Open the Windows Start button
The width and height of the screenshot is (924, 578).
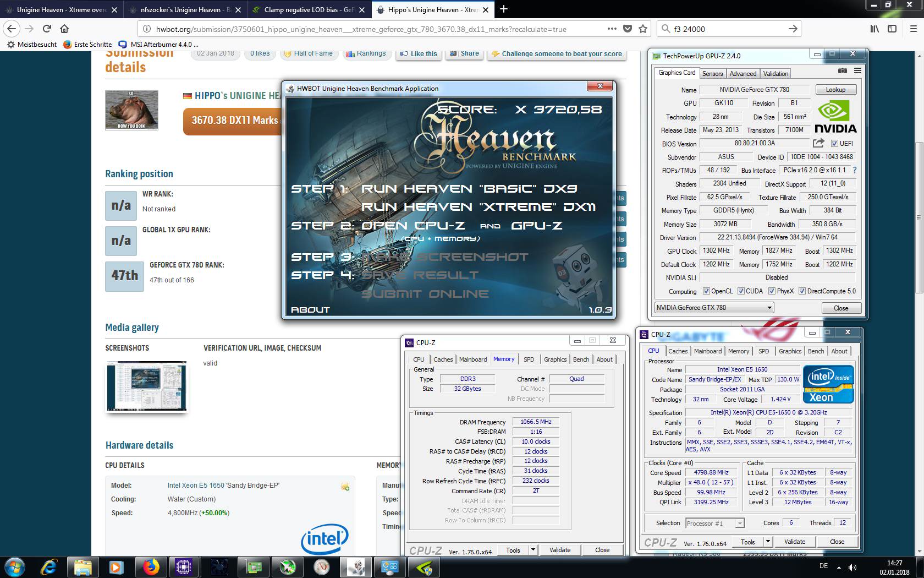14,567
